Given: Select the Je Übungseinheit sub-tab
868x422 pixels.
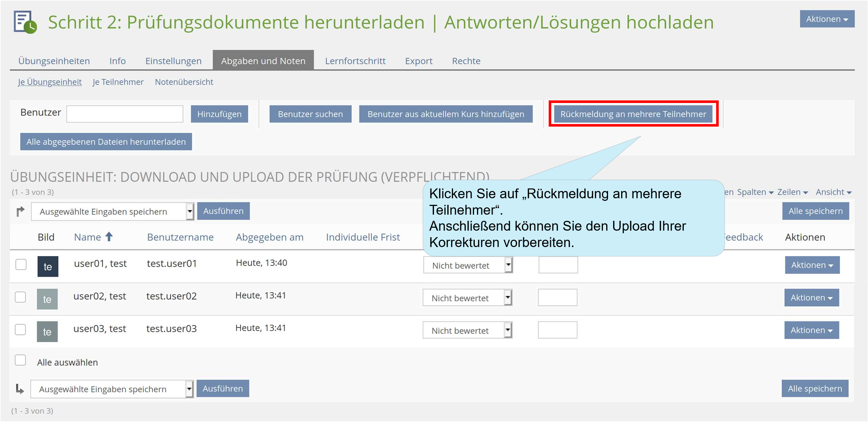Looking at the screenshot, I should [50, 82].
